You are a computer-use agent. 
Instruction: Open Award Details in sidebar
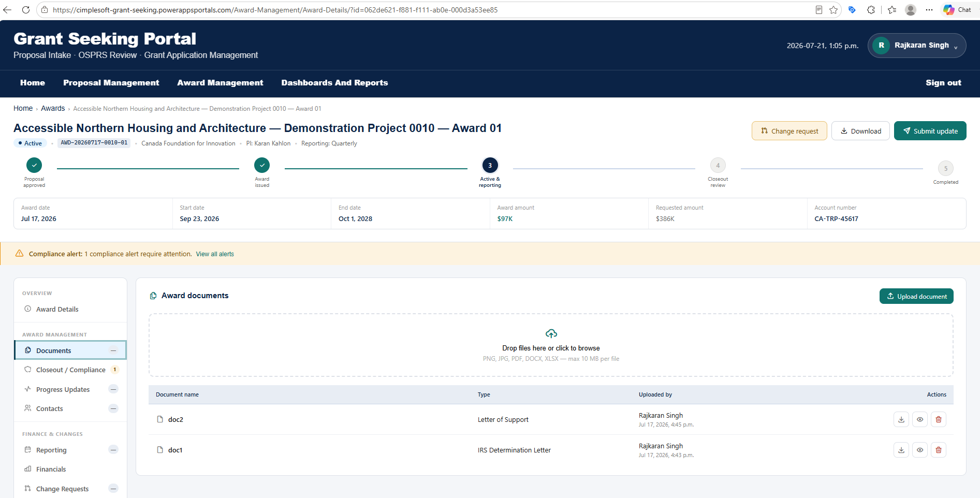point(70,309)
